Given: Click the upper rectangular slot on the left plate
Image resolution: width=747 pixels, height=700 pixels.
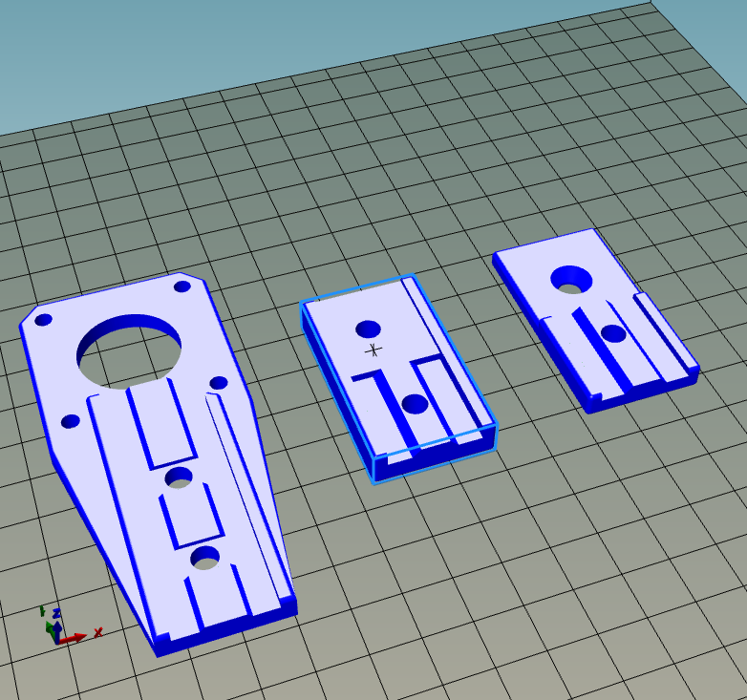Looking at the screenshot, I should click(161, 423).
